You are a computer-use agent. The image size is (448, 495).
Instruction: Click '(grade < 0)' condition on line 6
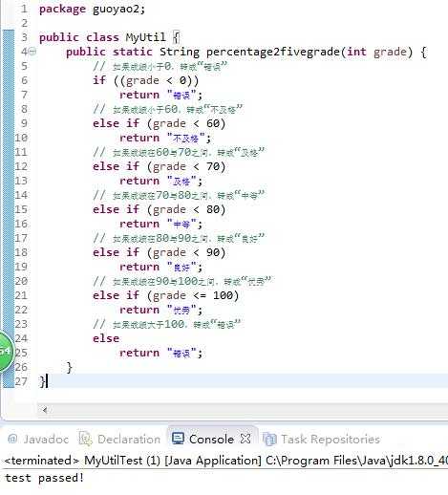tap(156, 80)
